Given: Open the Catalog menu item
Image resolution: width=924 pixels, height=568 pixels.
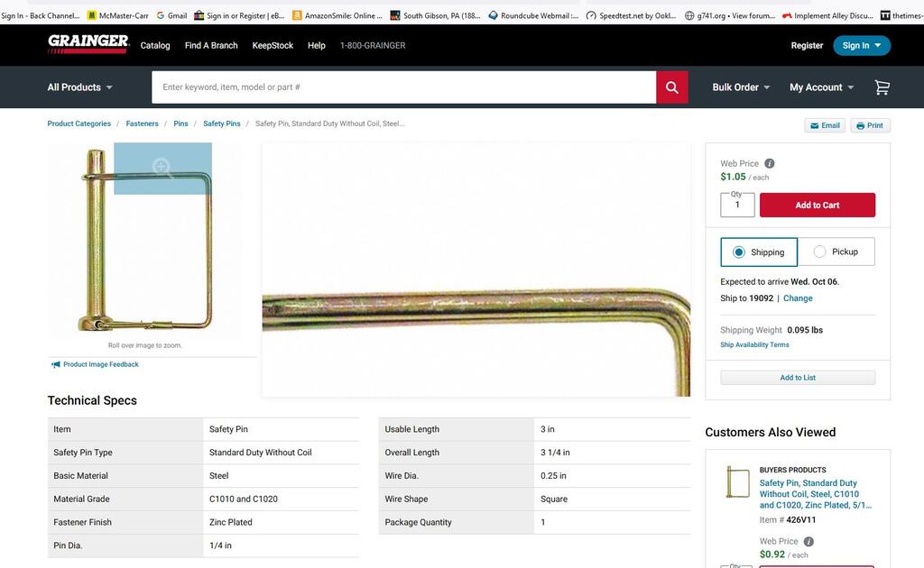Looking at the screenshot, I should coord(155,45).
